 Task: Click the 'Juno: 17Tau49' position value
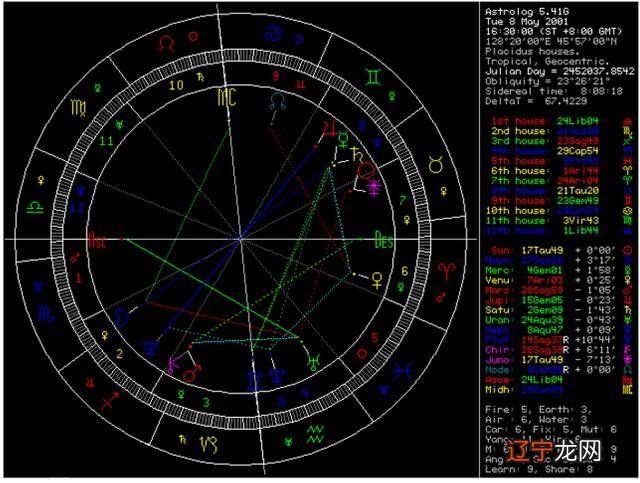(x=542, y=360)
